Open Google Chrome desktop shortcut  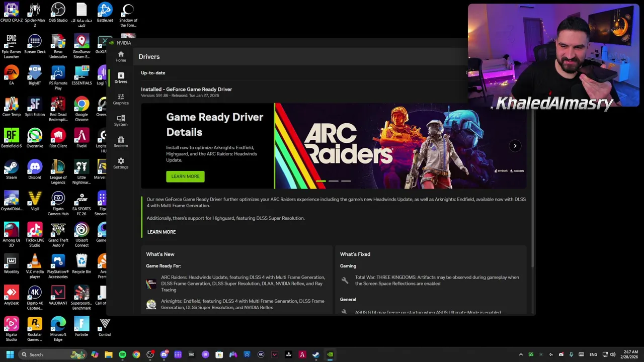click(82, 109)
